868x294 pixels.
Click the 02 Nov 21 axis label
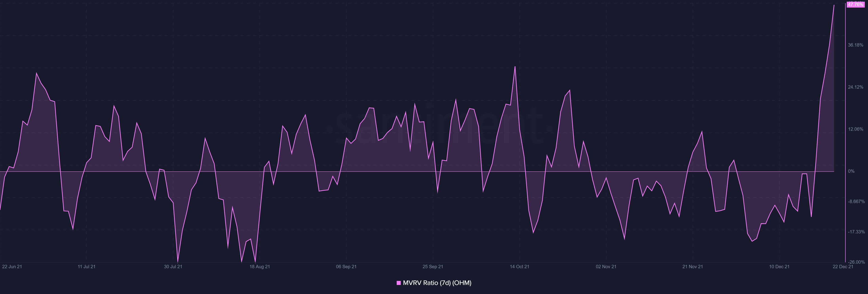click(x=606, y=267)
